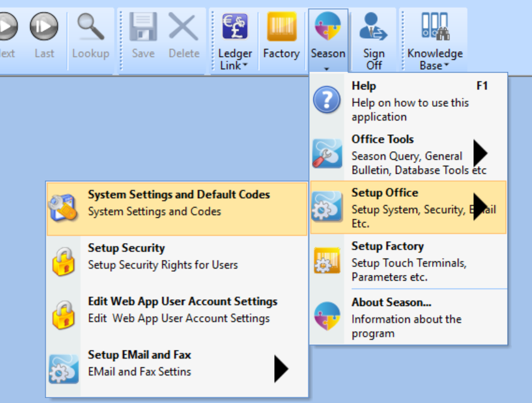The width and height of the screenshot is (532, 403).
Task: Expand the Setup EMail and Fax submenu arrow
Action: 281,369
